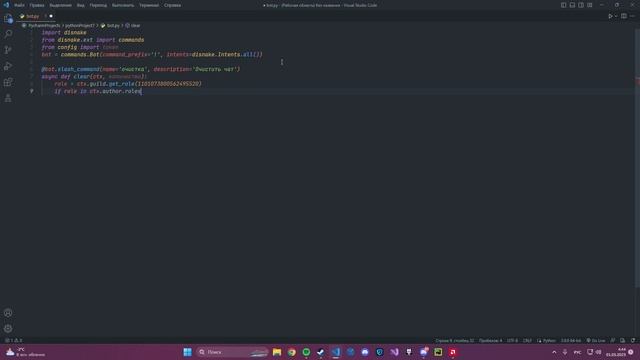
Task: Show hidden system tray icons
Action: pyautogui.click(x=554, y=352)
